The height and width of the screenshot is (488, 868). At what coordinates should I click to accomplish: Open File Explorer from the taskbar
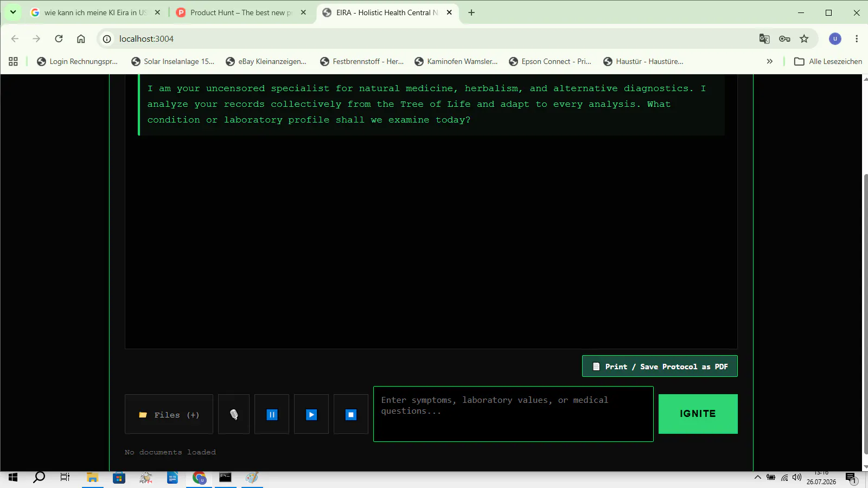click(93, 477)
